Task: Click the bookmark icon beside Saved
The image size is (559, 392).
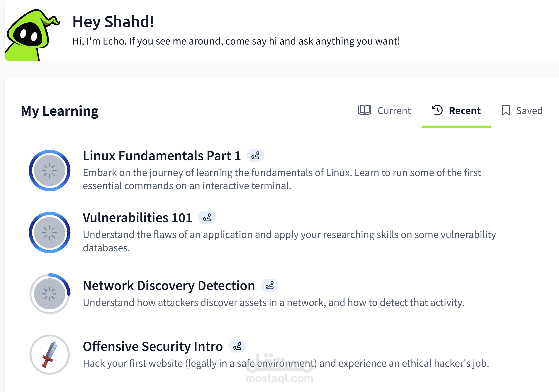Action: coord(506,110)
